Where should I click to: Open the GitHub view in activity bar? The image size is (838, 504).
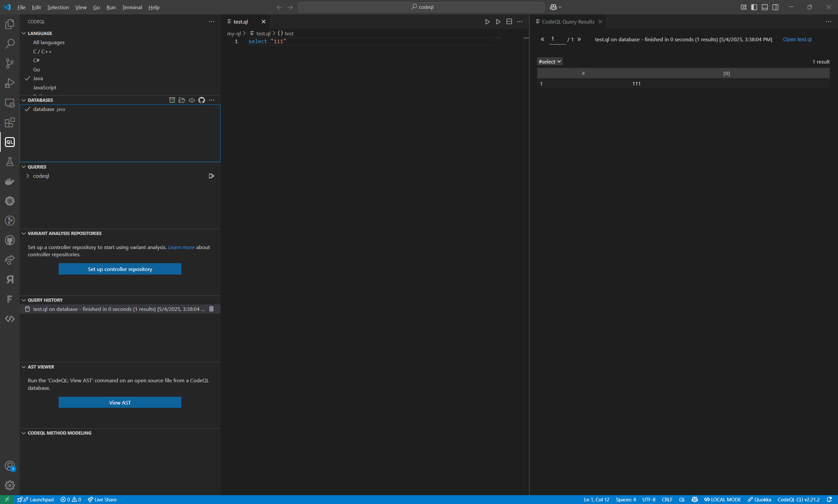click(10, 241)
